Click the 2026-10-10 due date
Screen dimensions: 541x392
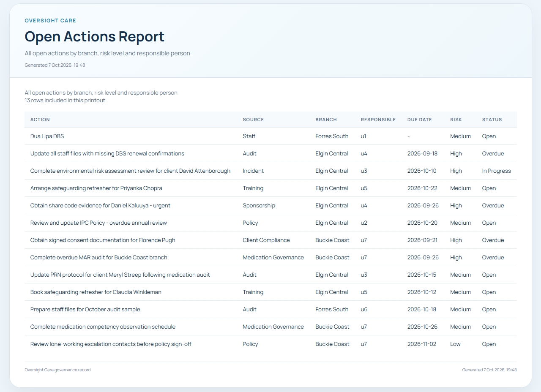click(x=422, y=171)
